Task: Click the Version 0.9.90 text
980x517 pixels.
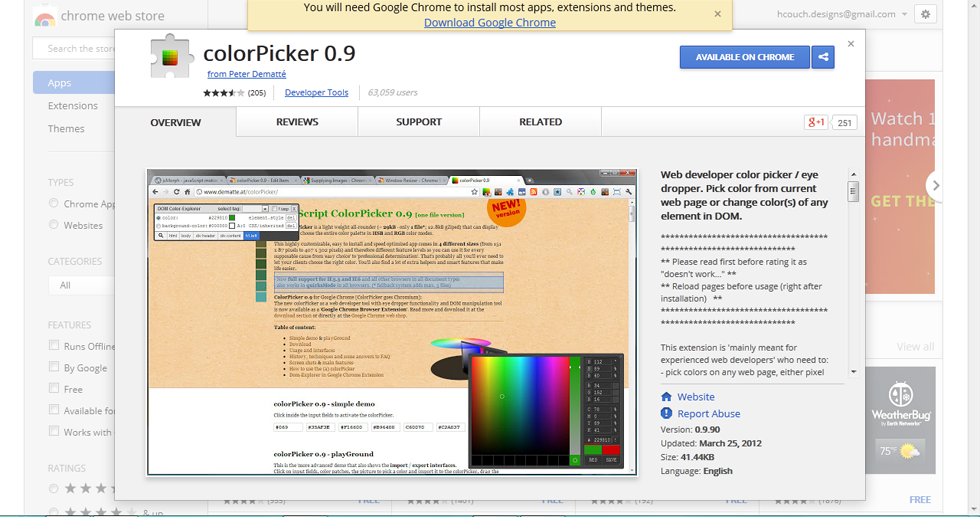Action: [x=690, y=429]
